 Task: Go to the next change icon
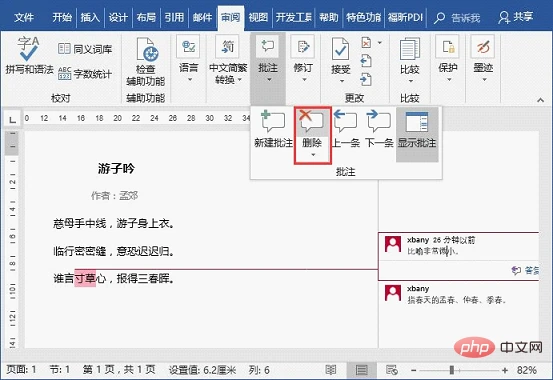point(366,79)
